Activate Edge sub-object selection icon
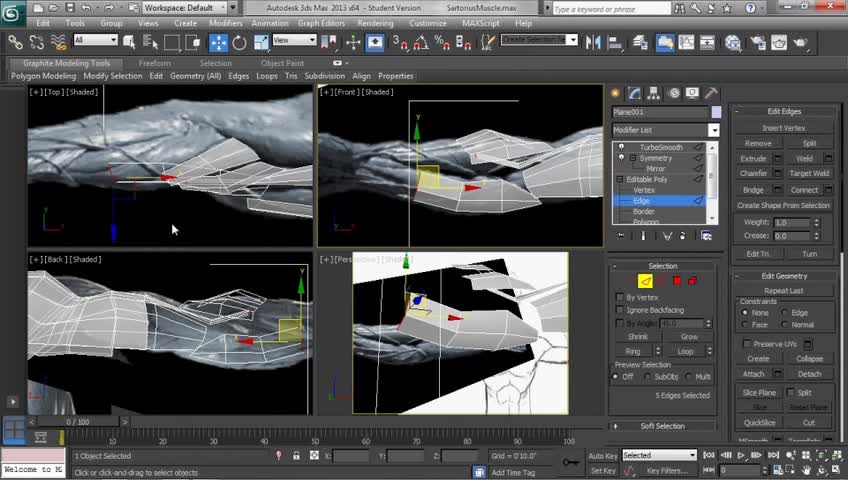This screenshot has width=848, height=480. tap(645, 281)
